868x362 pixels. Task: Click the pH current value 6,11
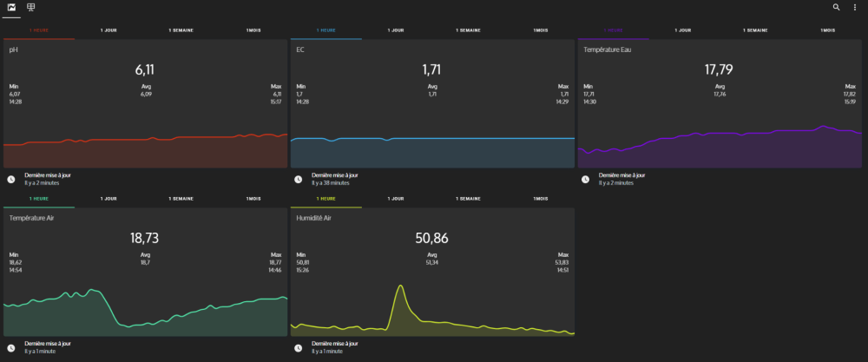coord(144,69)
